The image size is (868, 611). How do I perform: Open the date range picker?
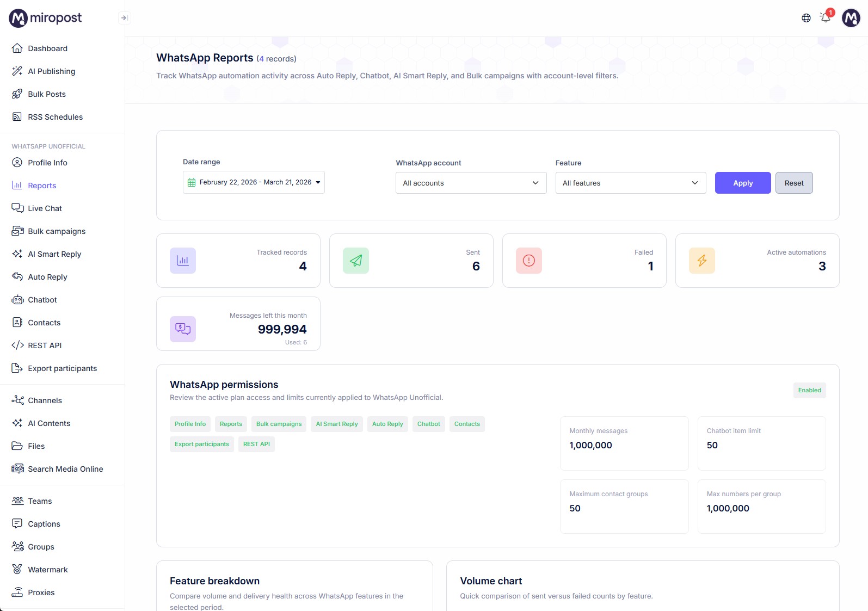click(x=254, y=182)
